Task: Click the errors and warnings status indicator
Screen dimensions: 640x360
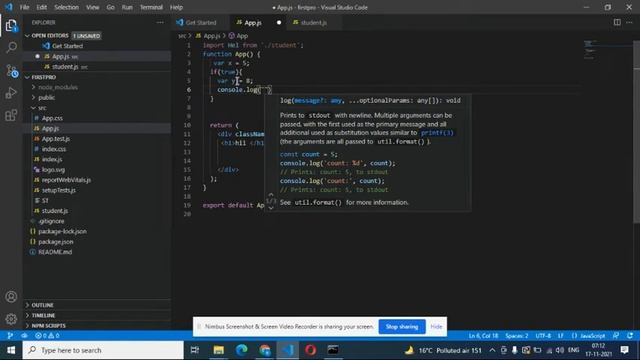Action: (47, 336)
